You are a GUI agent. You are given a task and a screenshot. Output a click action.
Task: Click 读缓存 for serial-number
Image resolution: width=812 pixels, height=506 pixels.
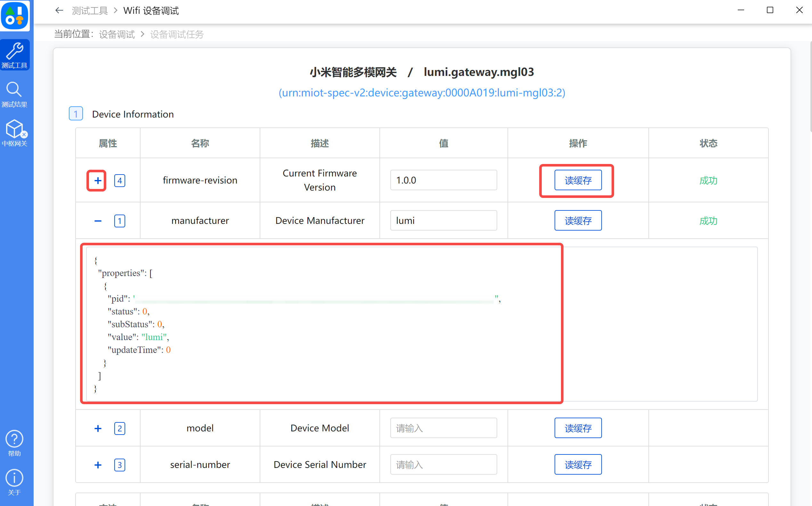point(578,464)
